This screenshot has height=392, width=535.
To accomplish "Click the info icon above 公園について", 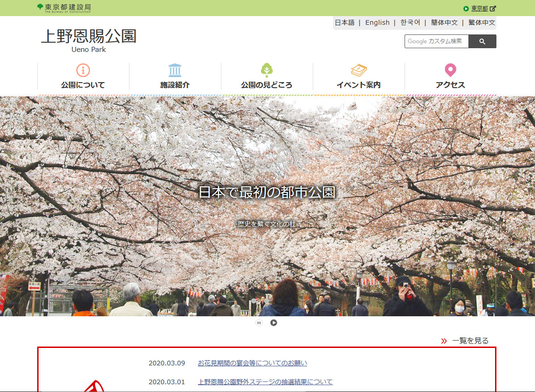I will pyautogui.click(x=83, y=70).
